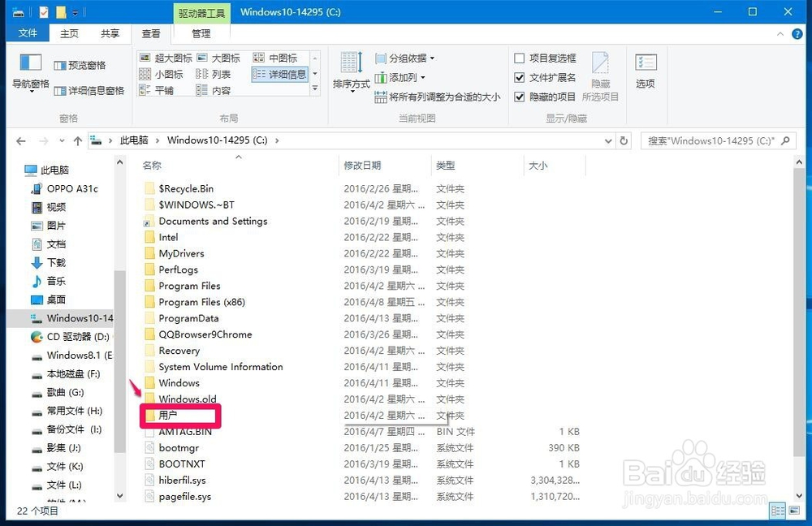Open the 主页 ribbon tab
This screenshot has width=812, height=526.
pyautogui.click(x=68, y=33)
